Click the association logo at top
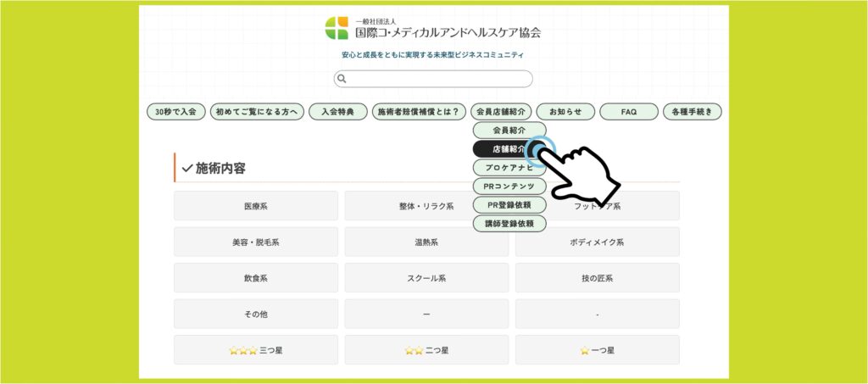The height and width of the screenshot is (384, 868). [433, 28]
